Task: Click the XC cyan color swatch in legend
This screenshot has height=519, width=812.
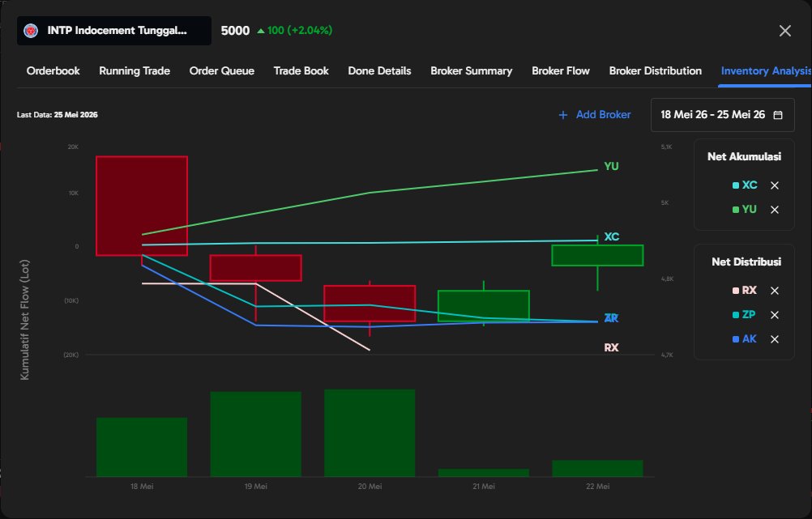Action: [735, 185]
